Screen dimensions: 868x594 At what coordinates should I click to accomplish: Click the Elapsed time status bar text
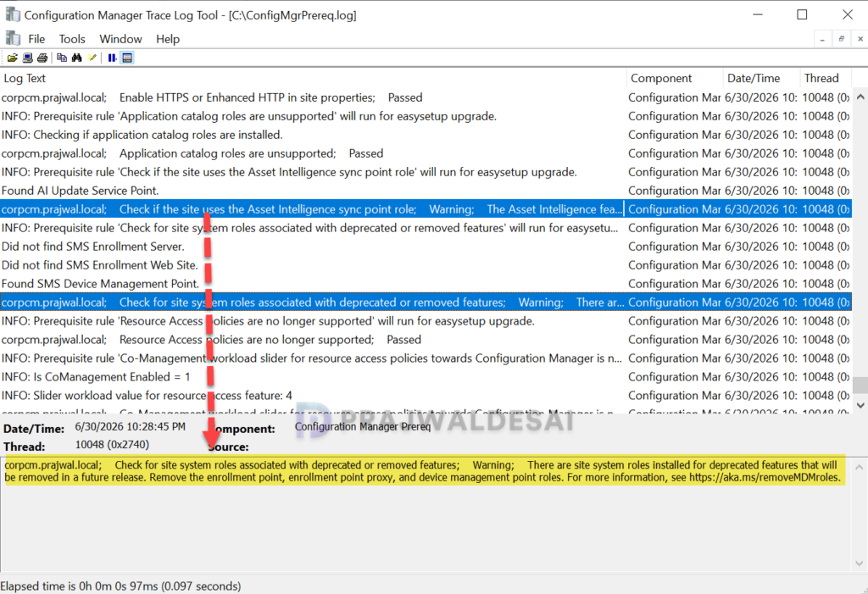coord(120,586)
